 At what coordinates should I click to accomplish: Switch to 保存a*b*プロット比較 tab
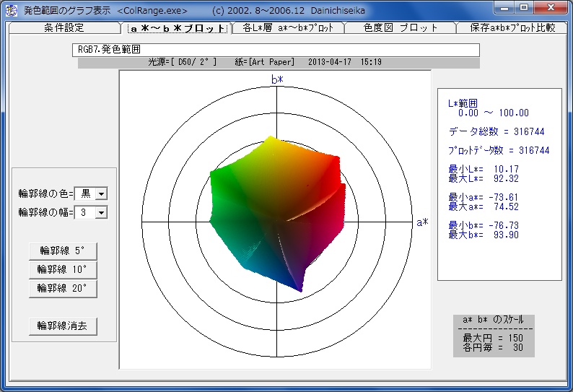tap(512, 27)
